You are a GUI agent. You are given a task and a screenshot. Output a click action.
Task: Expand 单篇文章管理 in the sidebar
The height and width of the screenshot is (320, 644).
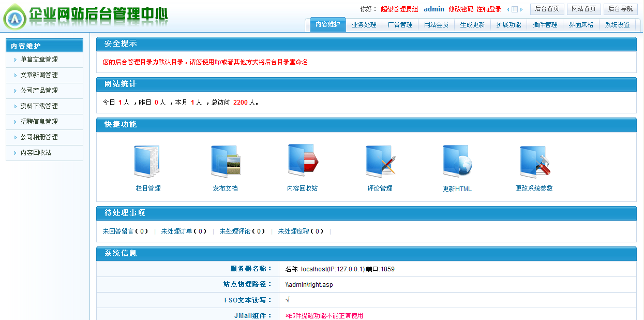[x=39, y=60]
